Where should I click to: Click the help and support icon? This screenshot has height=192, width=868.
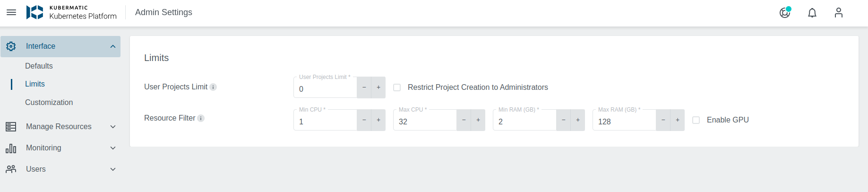tap(785, 13)
